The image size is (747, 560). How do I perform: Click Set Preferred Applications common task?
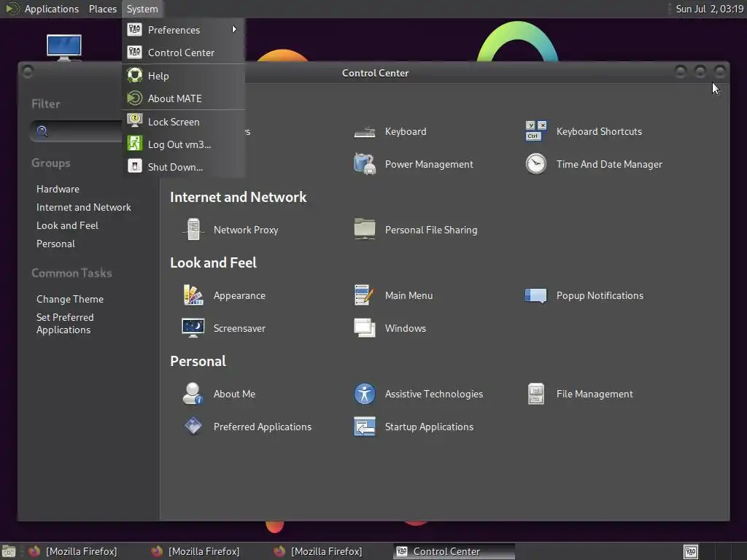click(65, 324)
